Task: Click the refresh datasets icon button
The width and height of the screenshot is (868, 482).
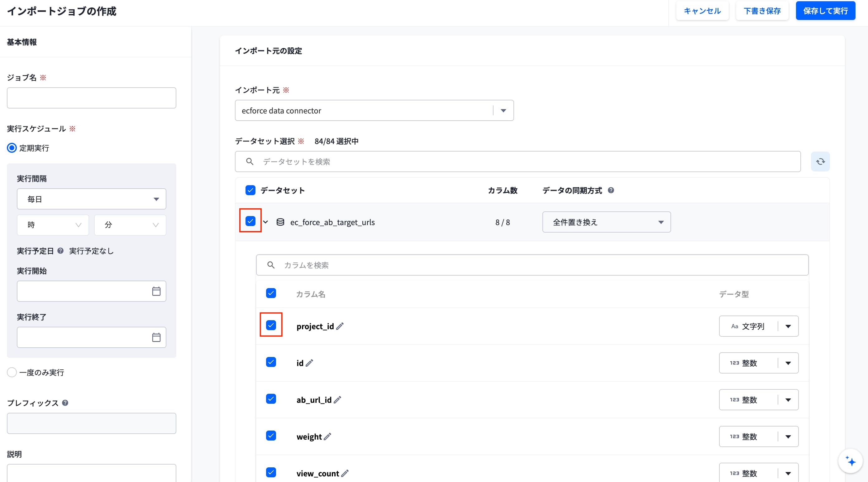Action: [820, 161]
